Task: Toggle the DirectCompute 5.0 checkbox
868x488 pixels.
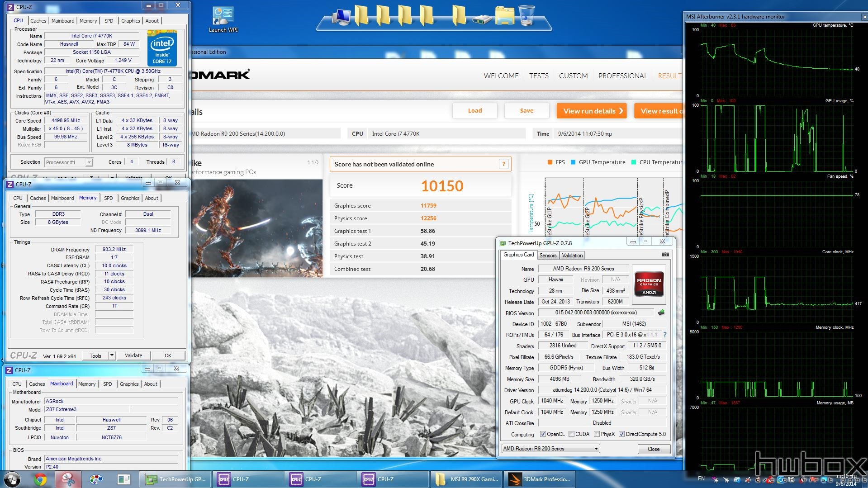Action: [621, 434]
